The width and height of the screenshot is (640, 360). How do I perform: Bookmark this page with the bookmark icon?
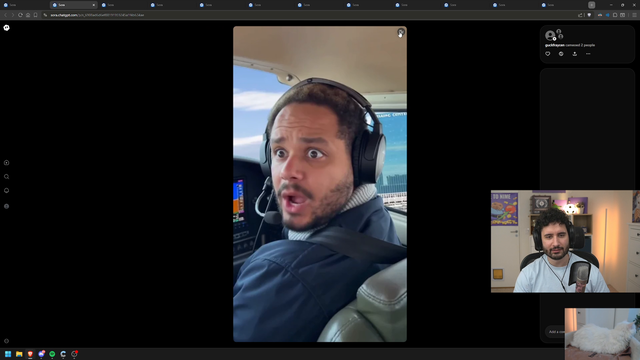[x=36, y=15]
